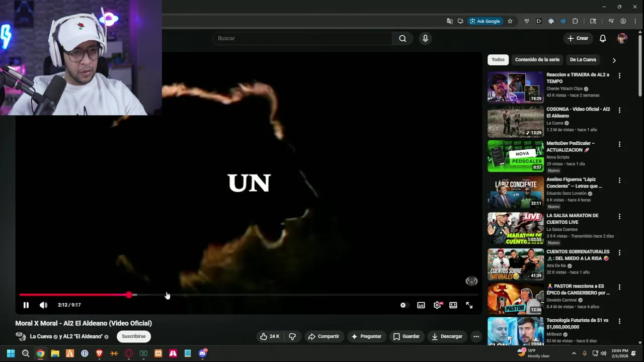
Task: Enter fullscreen mode
Action: tap(469, 305)
